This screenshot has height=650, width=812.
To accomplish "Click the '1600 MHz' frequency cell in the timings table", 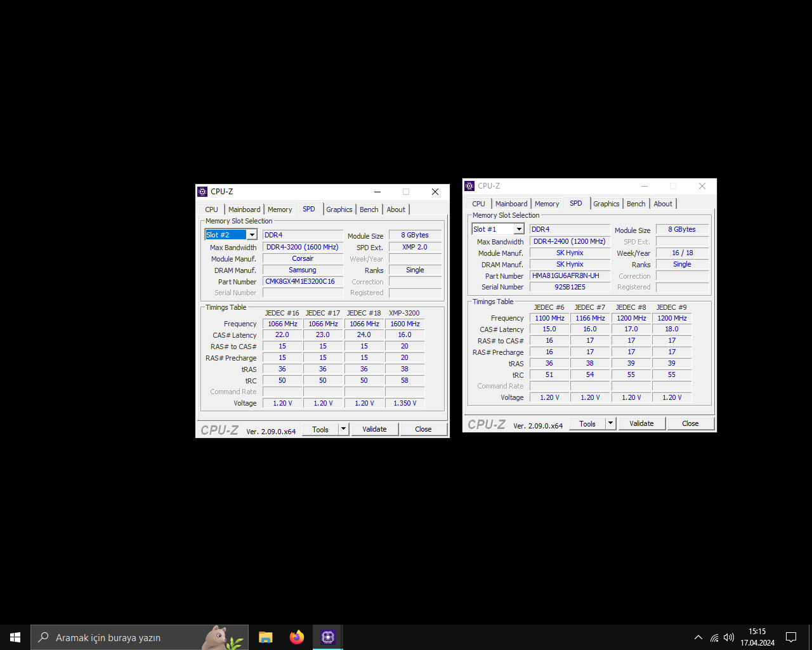I will 405,324.
